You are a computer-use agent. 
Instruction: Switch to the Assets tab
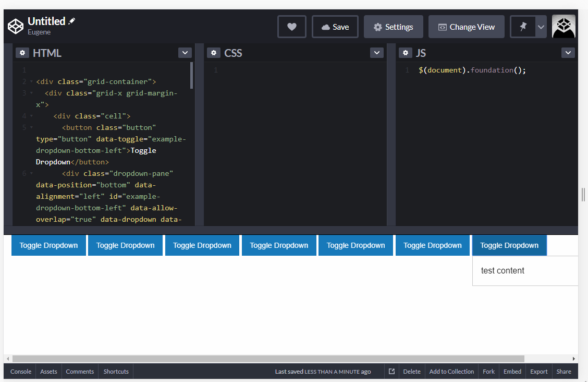[48, 371]
